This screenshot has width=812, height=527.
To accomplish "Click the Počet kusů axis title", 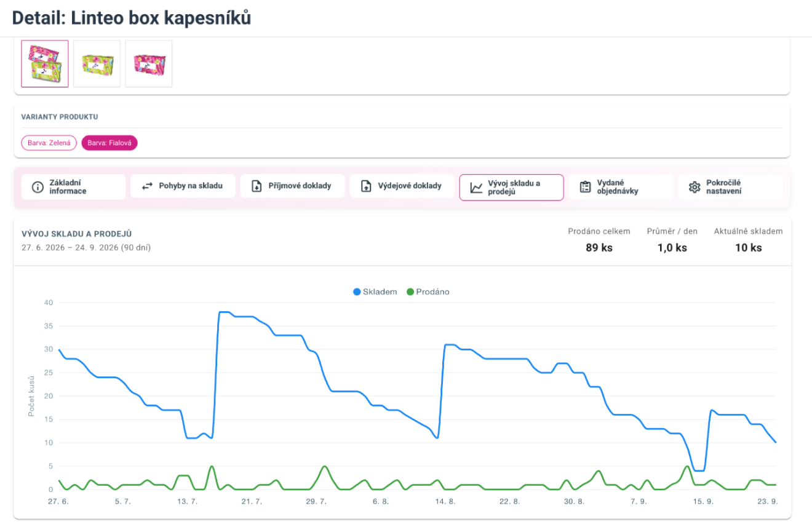I will tap(31, 396).
